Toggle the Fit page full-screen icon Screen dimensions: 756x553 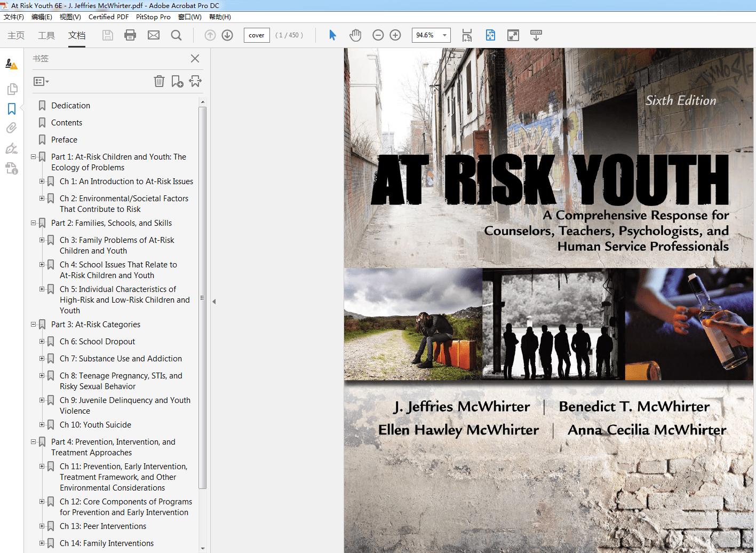point(513,35)
